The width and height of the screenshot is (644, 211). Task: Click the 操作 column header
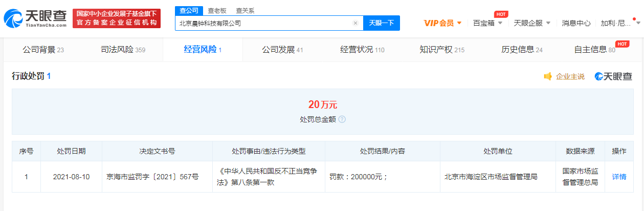619,152
